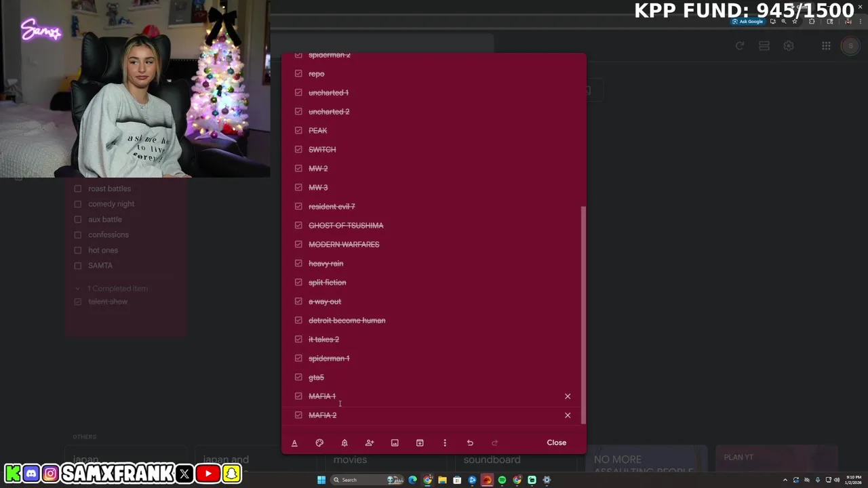Uncheck the resident evil 7 checkbox
Viewport: 868px width, 488px height.
click(298, 206)
